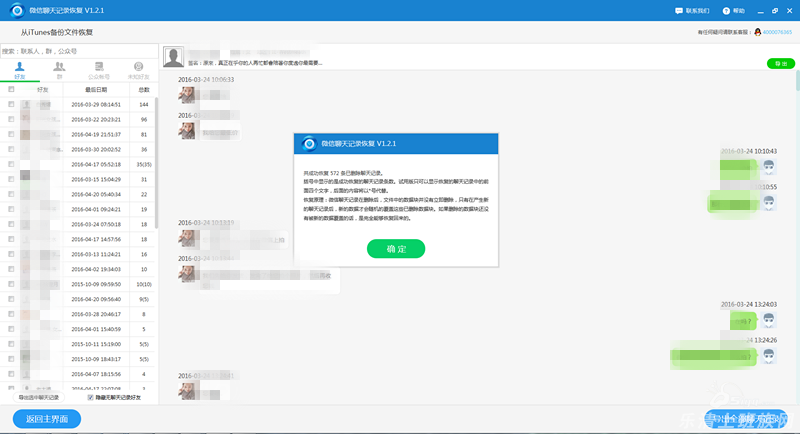800x434 pixels.
Task: Switch to the 好友 friends tab
Action: 19,71
